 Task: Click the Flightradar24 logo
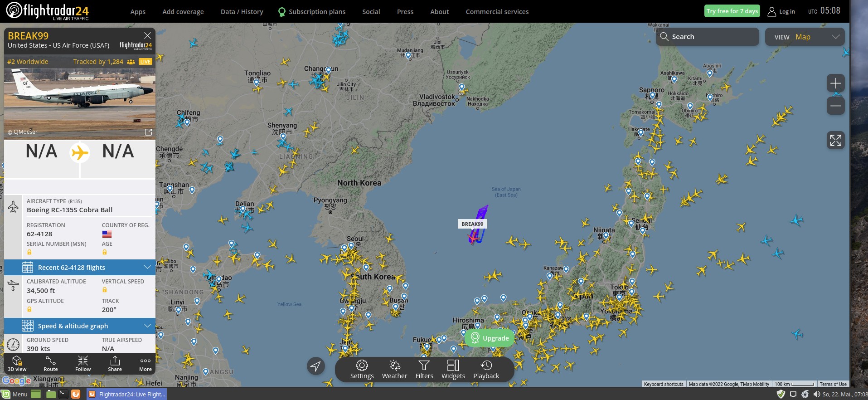point(47,11)
